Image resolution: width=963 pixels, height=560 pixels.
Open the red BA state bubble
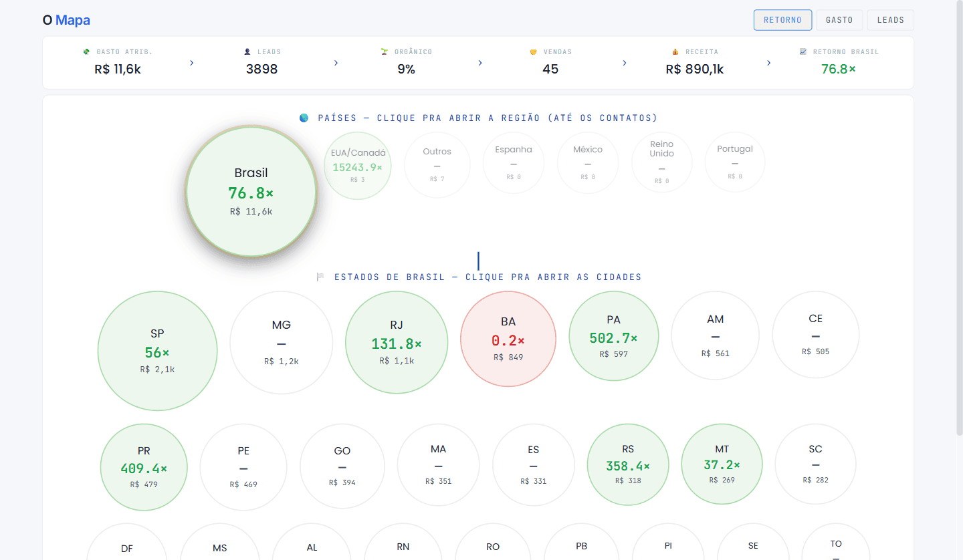point(508,339)
